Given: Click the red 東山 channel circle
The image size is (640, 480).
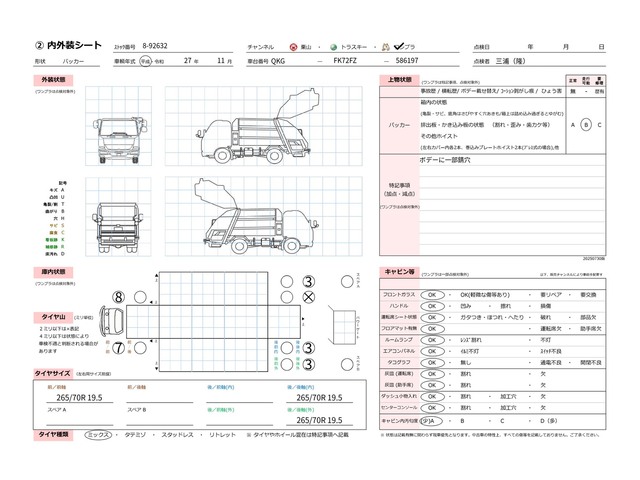Looking at the screenshot, I should (292, 47).
